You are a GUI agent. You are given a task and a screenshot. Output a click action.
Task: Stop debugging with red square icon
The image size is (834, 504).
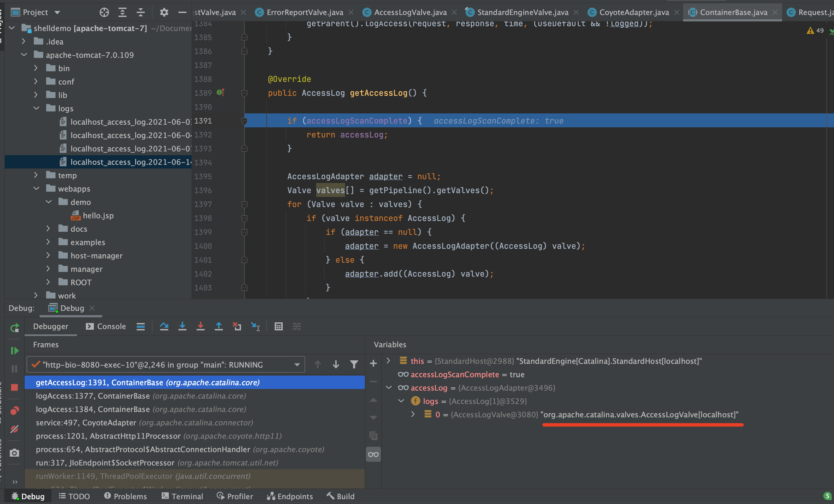(x=14, y=387)
